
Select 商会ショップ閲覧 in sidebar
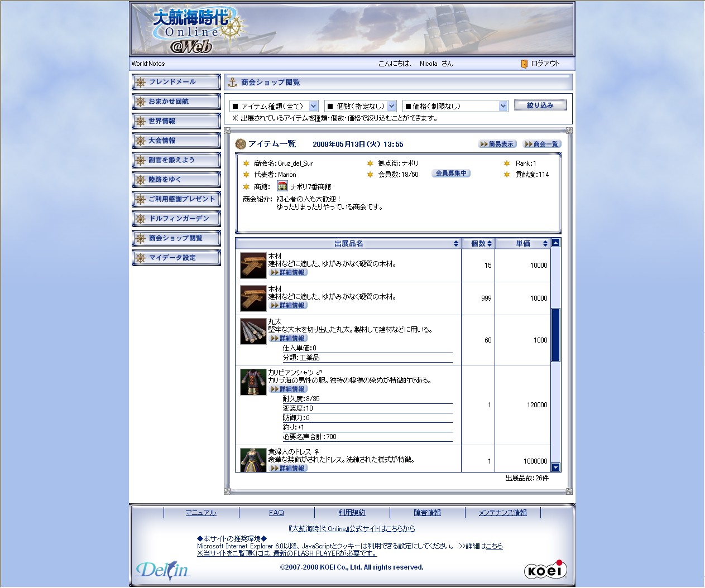click(x=176, y=238)
